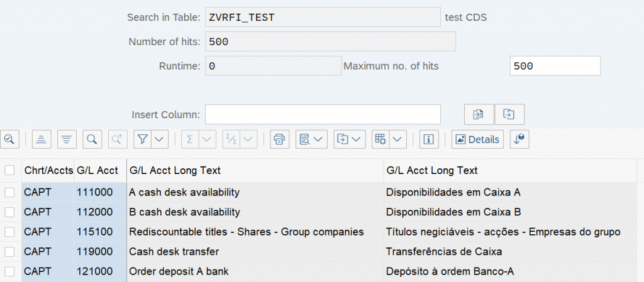Click the Details magnifier icon in toolbar
Viewport: 644px width, 282px height.
pyautogui.click(x=9, y=139)
